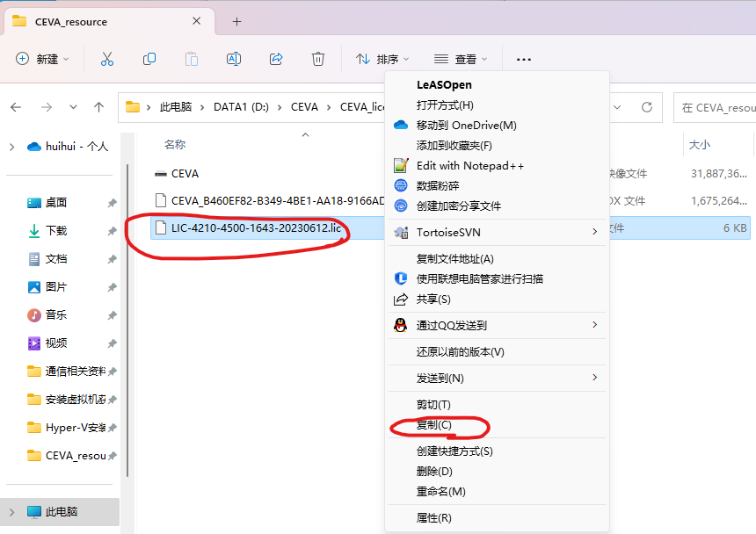
Task: Click the CEVA disk image file icon
Action: pos(161,174)
